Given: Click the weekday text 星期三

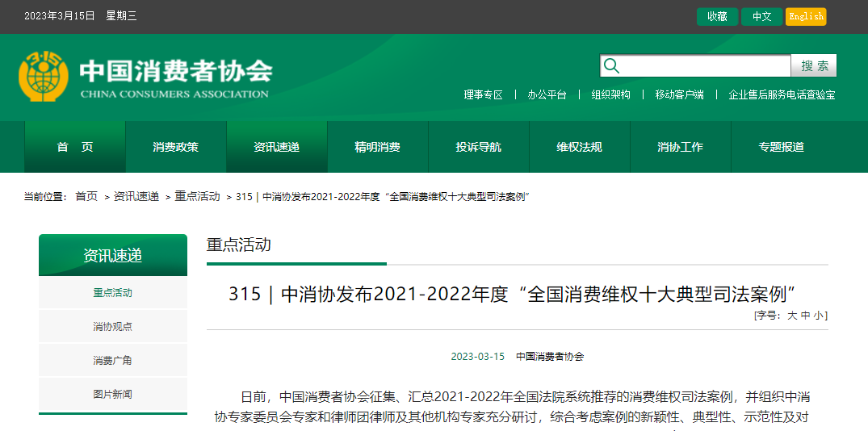Looking at the screenshot, I should (121, 16).
